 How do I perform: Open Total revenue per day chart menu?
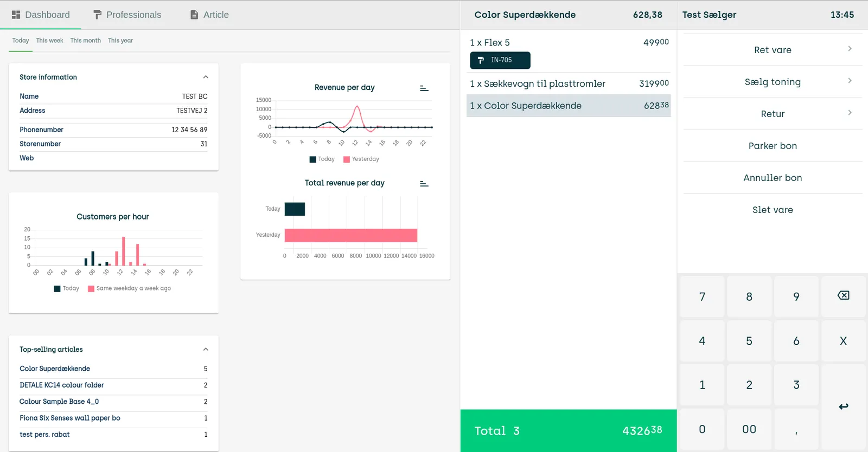[x=424, y=184]
